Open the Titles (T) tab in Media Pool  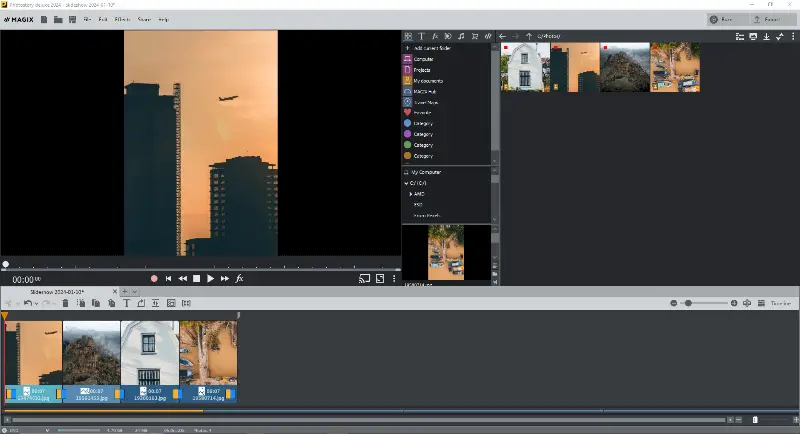click(x=421, y=36)
